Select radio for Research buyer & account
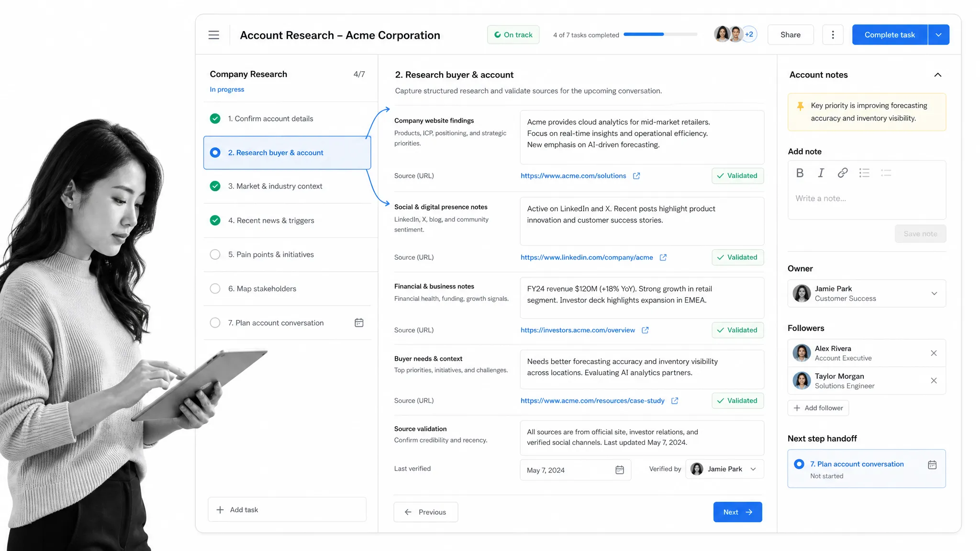The width and height of the screenshot is (980, 551). tap(215, 153)
